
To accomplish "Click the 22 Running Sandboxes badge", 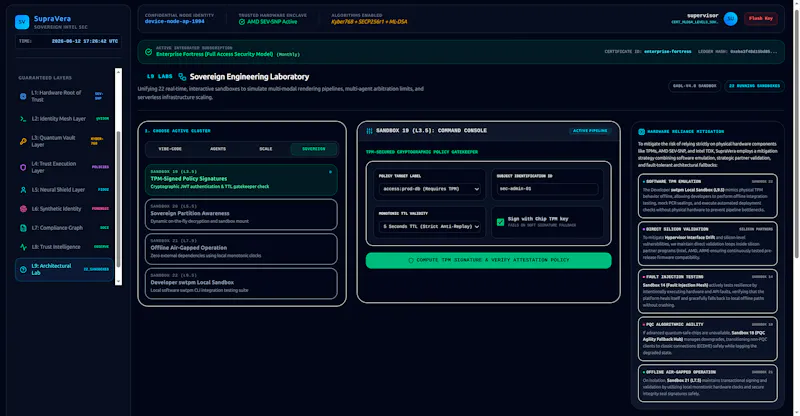I will coord(754,86).
